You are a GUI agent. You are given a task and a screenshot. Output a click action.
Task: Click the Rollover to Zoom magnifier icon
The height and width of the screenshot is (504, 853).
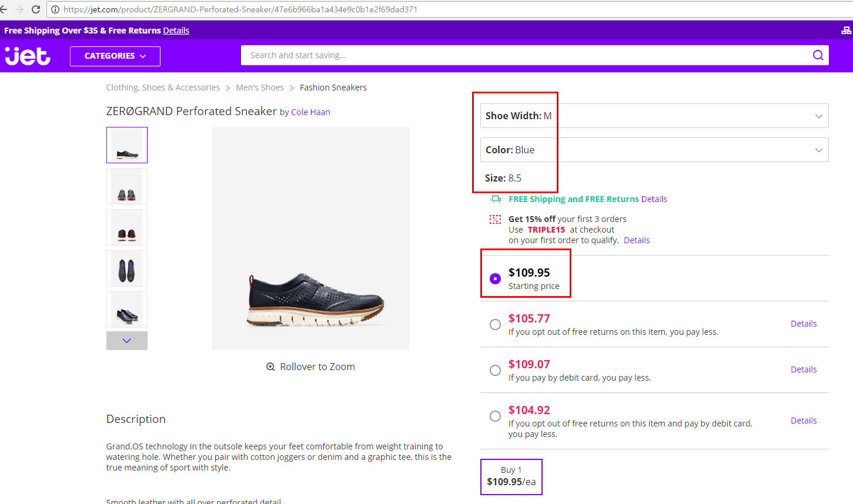(x=270, y=367)
